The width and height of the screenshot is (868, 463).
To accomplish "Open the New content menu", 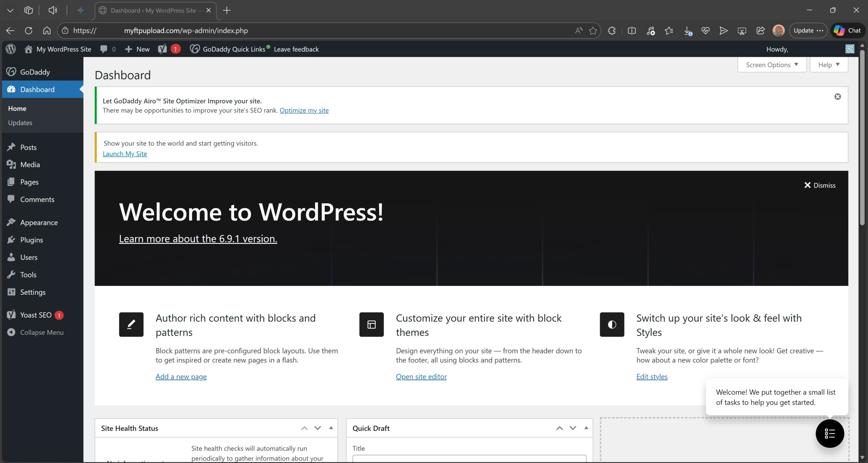I will pyautogui.click(x=137, y=49).
